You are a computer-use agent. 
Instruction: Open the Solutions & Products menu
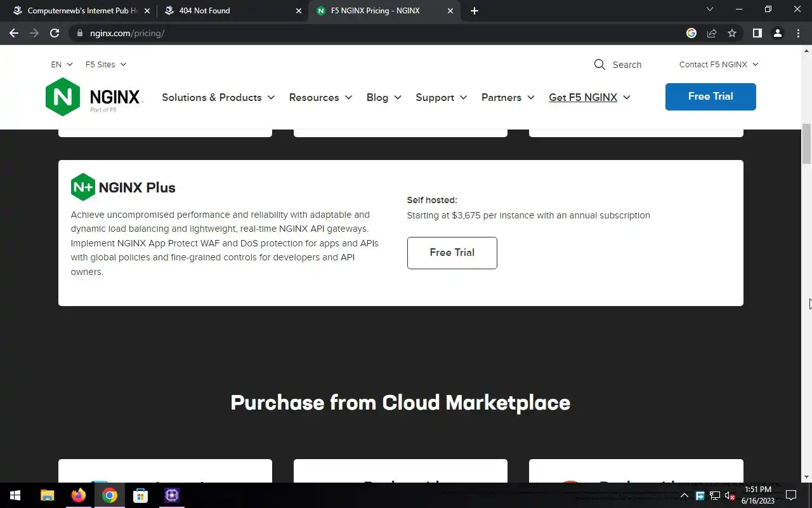coord(218,97)
